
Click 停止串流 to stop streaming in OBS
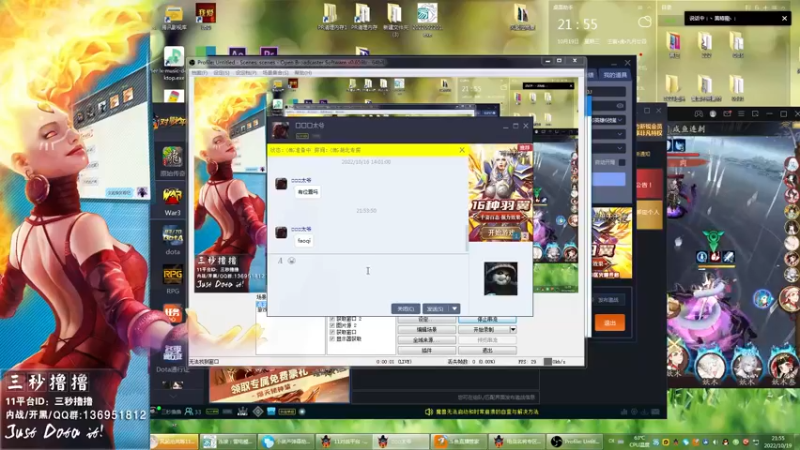pyautogui.click(x=487, y=319)
